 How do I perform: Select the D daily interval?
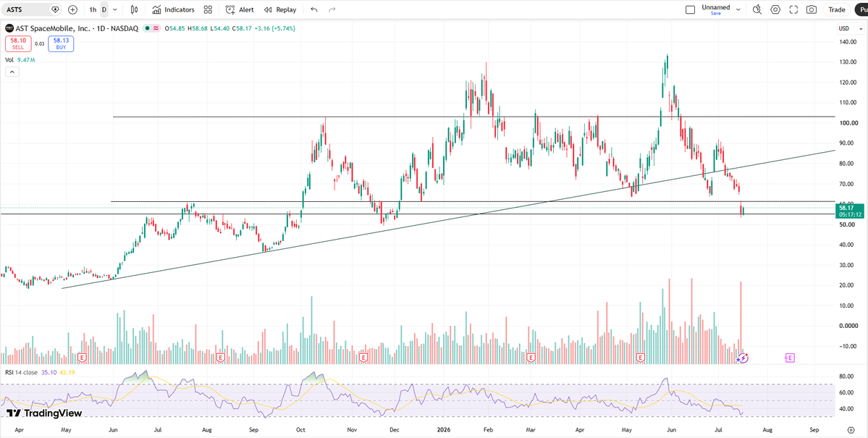[104, 9]
